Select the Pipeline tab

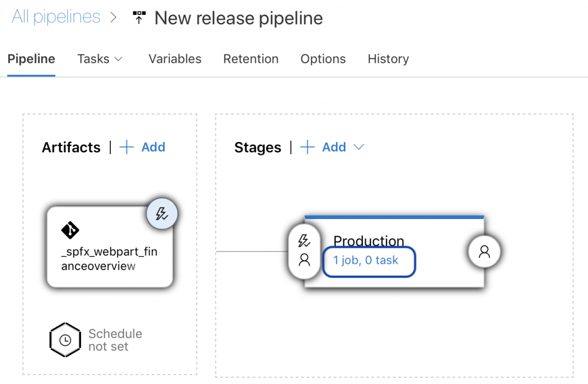click(31, 59)
